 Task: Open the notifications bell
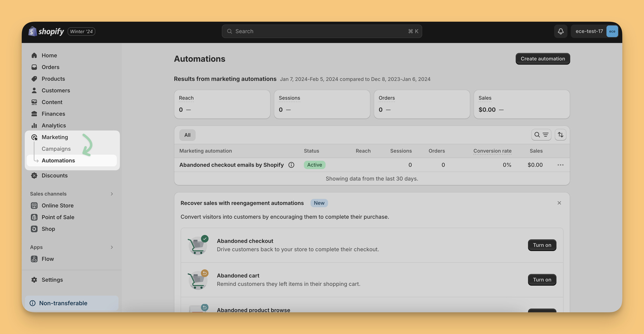click(560, 31)
